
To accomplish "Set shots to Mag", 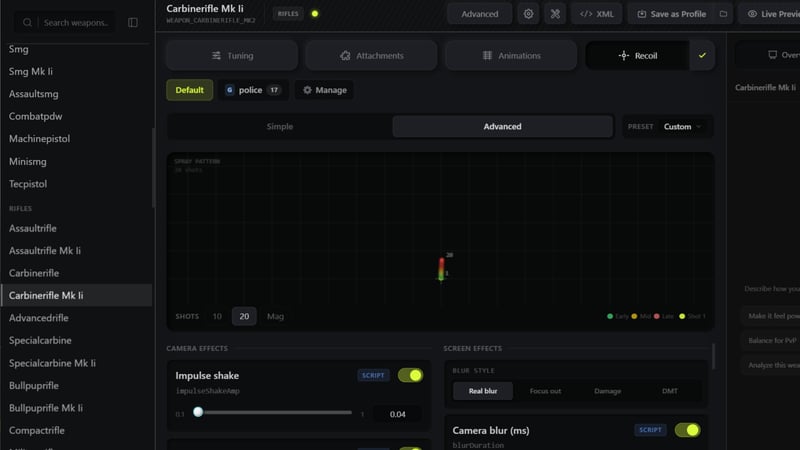I will coord(276,316).
